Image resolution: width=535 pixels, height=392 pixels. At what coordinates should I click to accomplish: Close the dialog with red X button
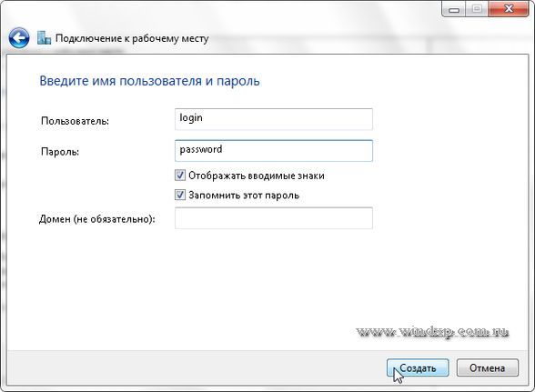509,8
